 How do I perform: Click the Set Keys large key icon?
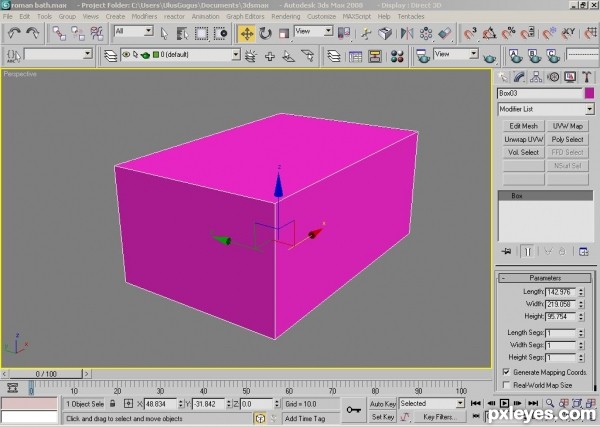point(353,410)
